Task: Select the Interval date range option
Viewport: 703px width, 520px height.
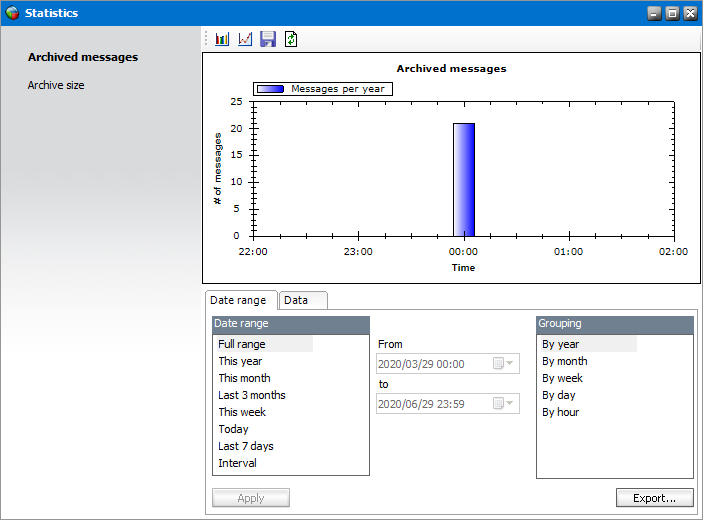Action: click(238, 463)
